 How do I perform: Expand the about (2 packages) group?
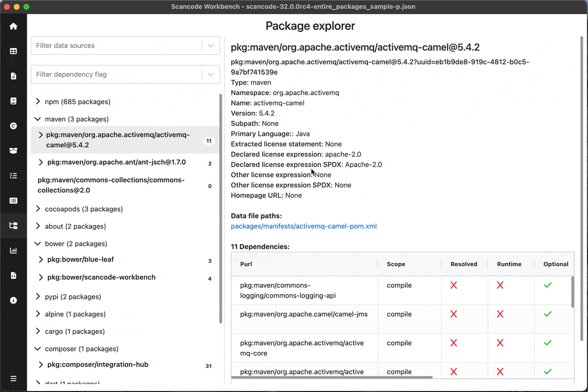[38, 226]
